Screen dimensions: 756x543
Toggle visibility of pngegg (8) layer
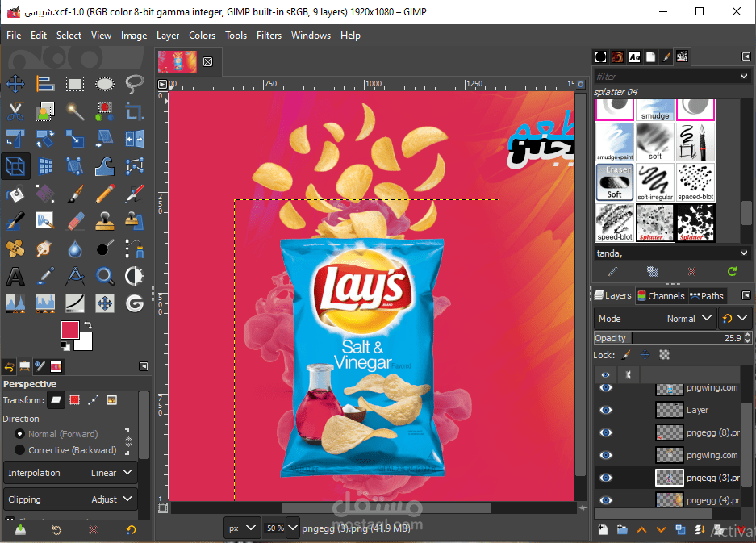[606, 432]
